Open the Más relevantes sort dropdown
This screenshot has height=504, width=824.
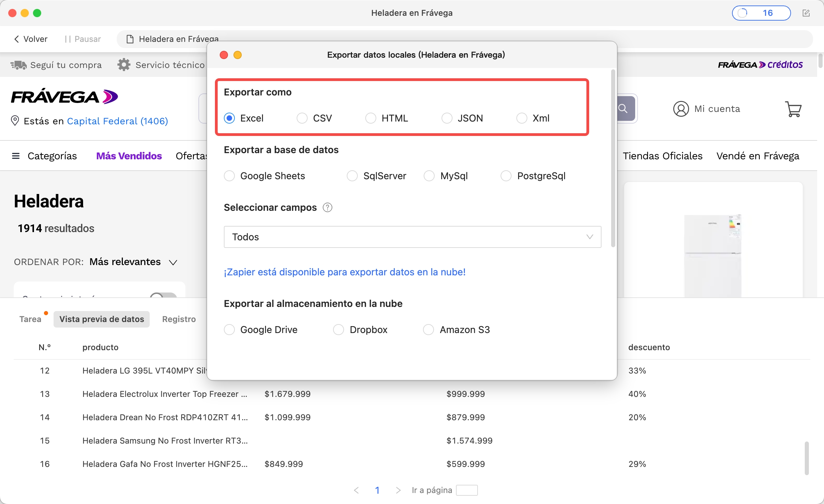(134, 262)
